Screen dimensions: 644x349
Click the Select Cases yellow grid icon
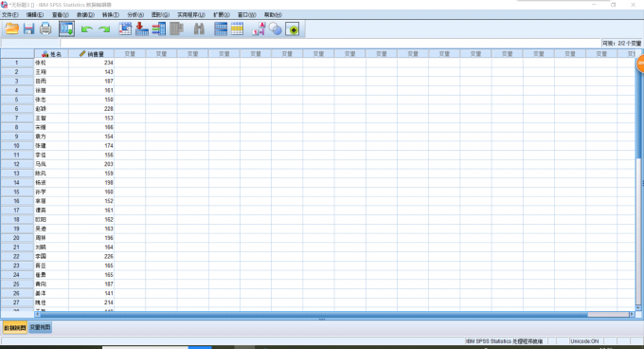[237, 29]
